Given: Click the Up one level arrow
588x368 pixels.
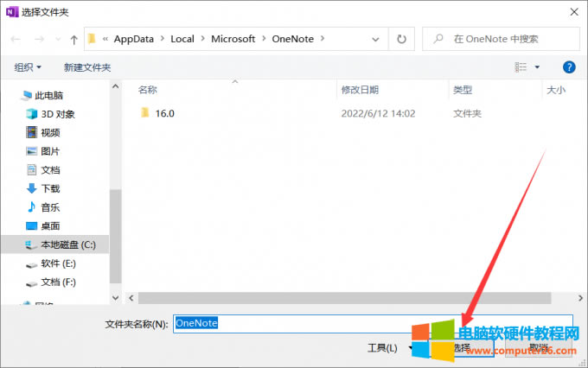Looking at the screenshot, I should pos(73,39).
